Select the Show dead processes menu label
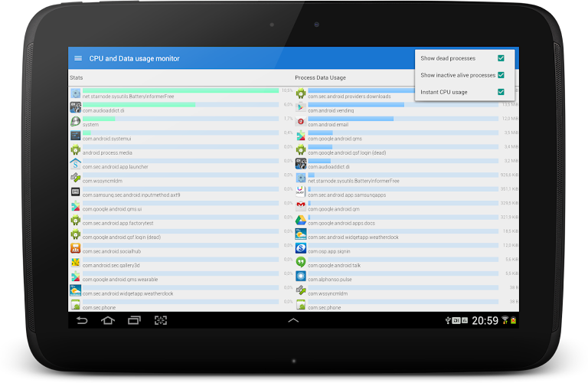This screenshot has height=383, width=588. click(448, 58)
